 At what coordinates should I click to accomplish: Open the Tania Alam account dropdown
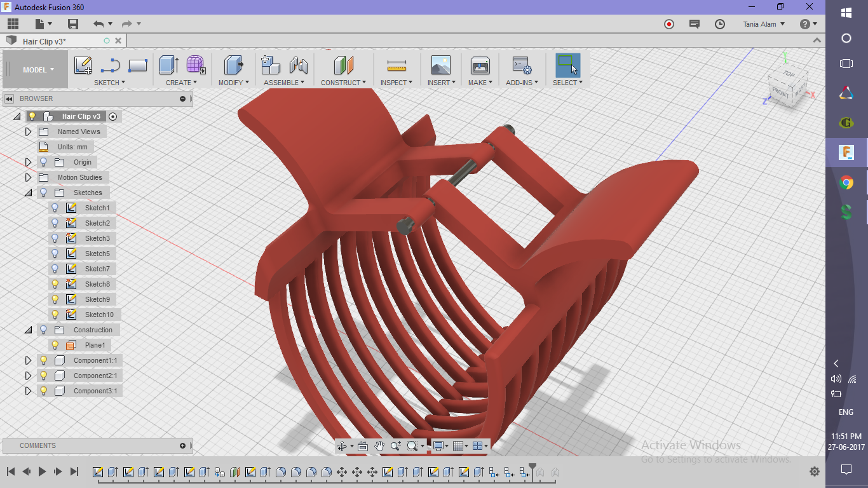[764, 24]
